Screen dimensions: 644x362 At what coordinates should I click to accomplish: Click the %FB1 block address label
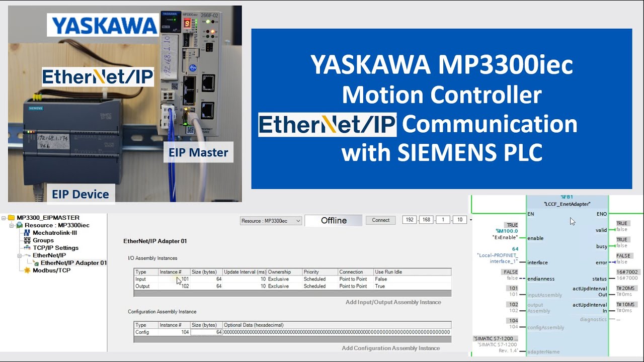click(x=567, y=197)
